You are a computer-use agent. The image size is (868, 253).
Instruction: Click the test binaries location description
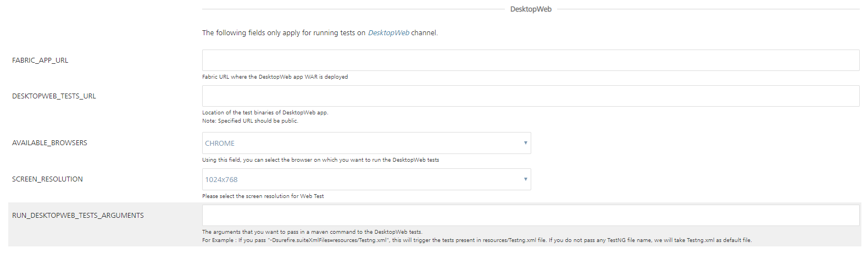265,113
